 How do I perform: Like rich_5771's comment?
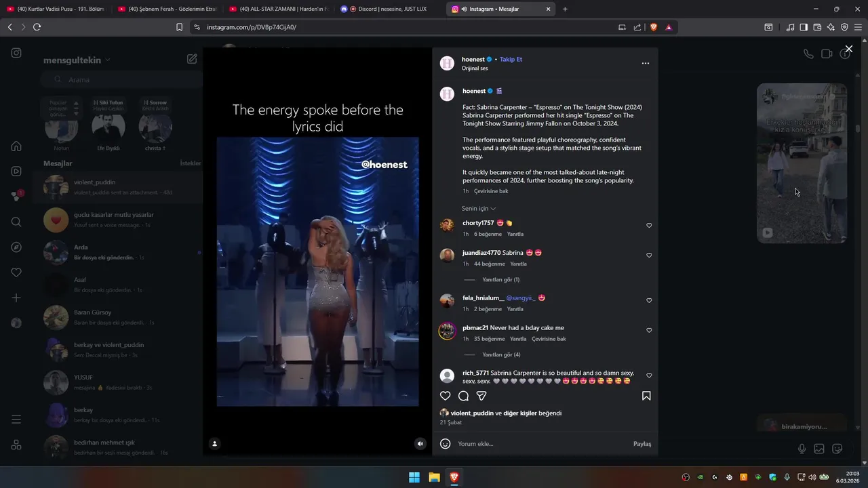[x=649, y=375]
